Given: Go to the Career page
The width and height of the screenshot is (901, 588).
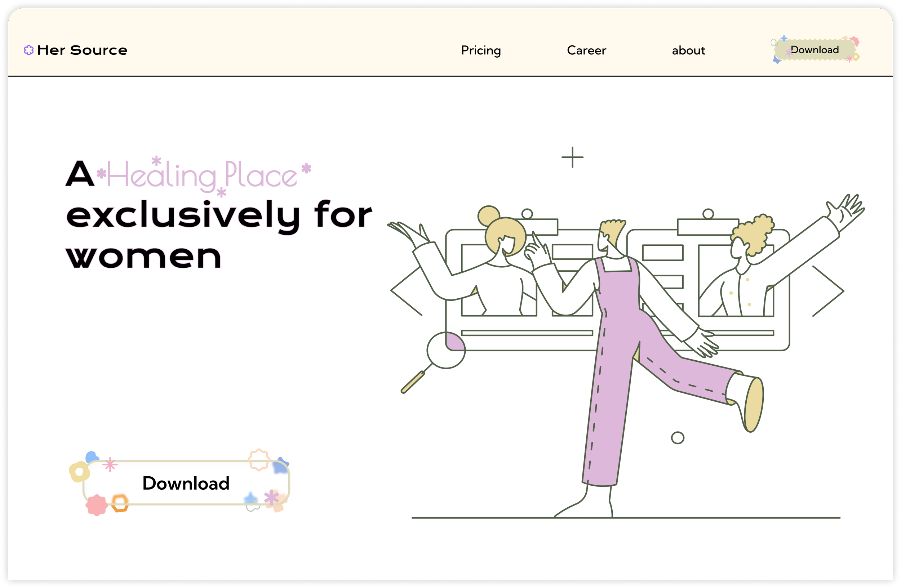Looking at the screenshot, I should (x=586, y=50).
